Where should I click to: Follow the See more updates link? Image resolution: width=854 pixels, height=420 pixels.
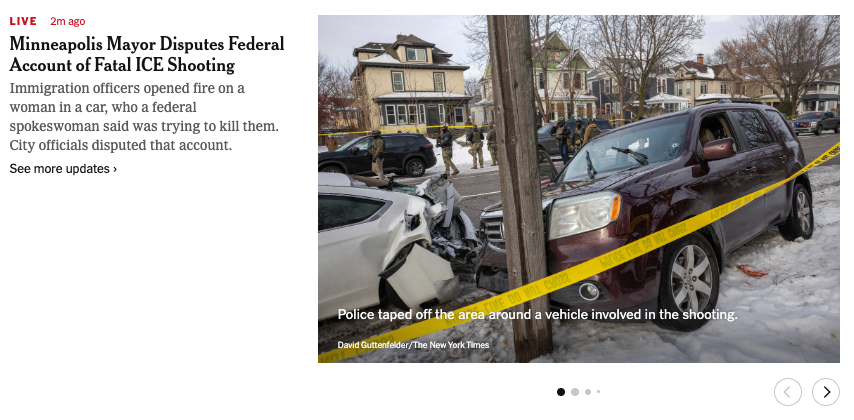(x=63, y=169)
